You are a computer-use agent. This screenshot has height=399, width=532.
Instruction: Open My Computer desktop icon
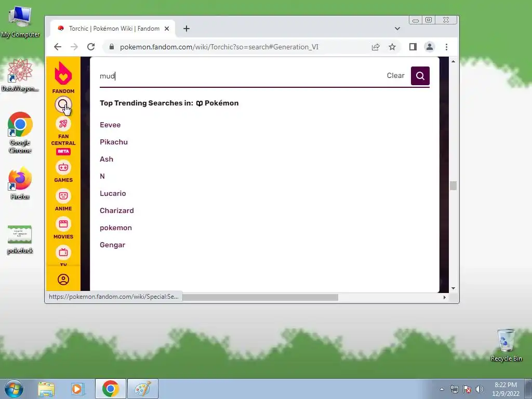point(20,22)
